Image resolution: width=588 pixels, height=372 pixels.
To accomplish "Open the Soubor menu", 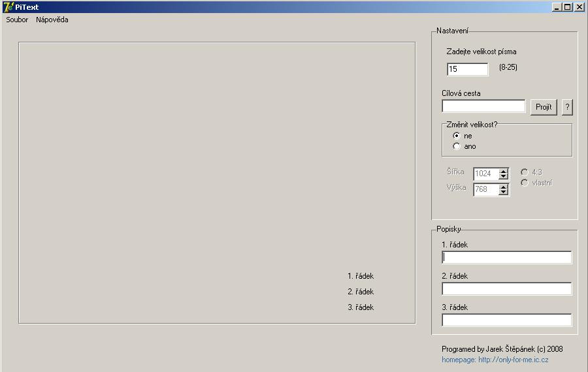I will 17,20.
